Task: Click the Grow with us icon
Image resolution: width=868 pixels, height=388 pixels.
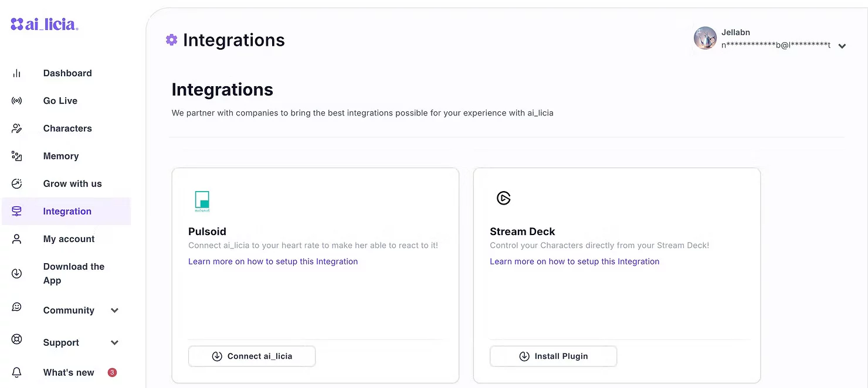Action: point(16,183)
